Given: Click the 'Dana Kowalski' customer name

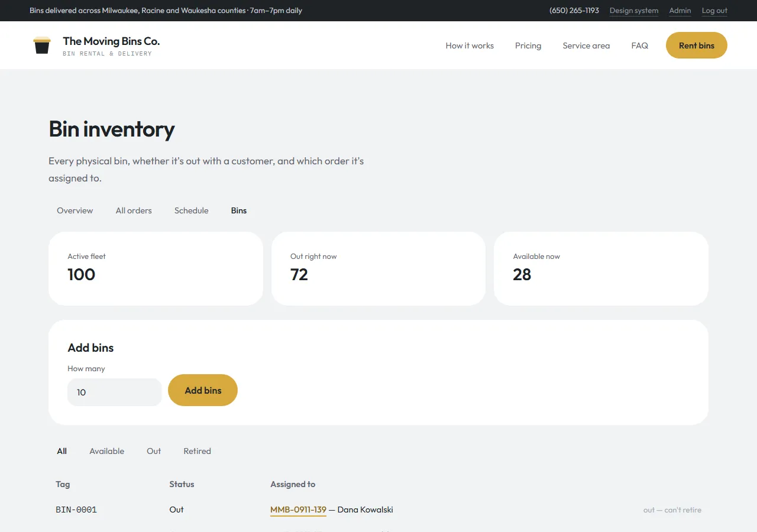Looking at the screenshot, I should click(x=365, y=510).
